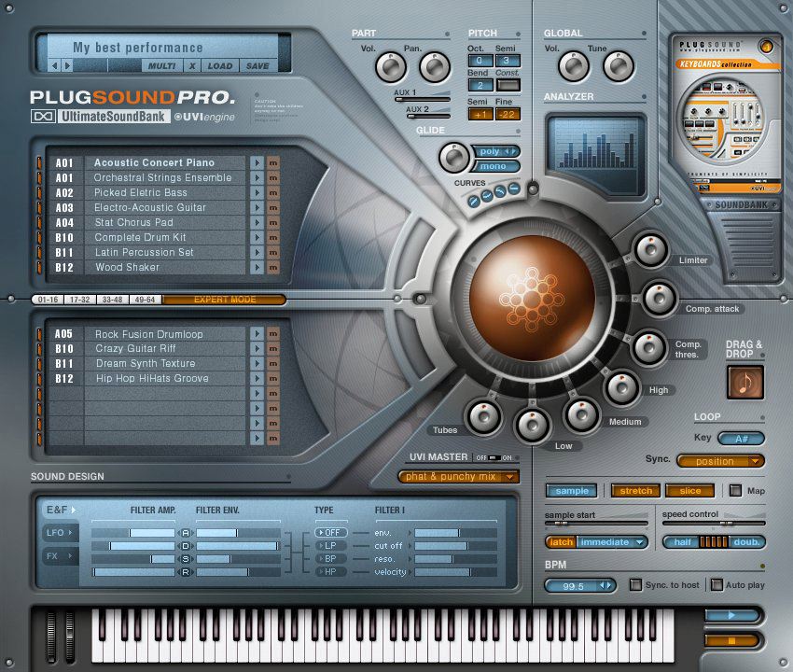Mute the Orchestral Strings Ensemble part
The image size is (793, 672).
[x=273, y=178]
